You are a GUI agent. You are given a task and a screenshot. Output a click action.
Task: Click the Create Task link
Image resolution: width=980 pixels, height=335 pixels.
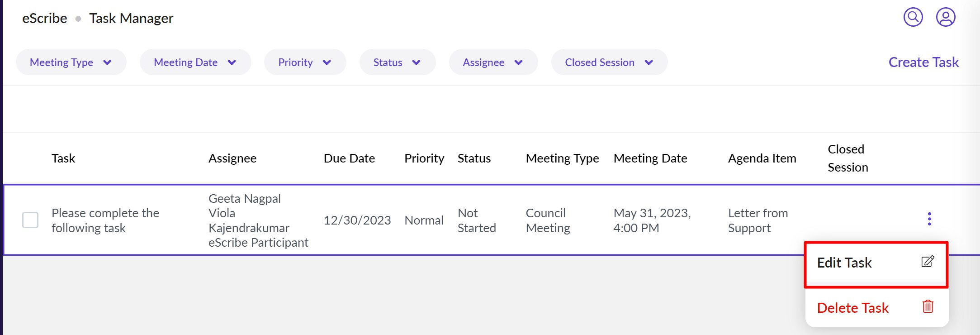[923, 62]
